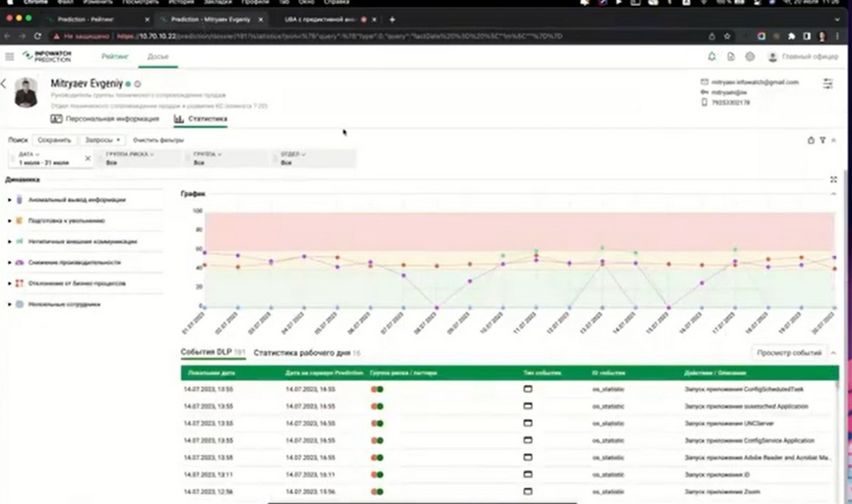Open the notifications bell

pyautogui.click(x=711, y=56)
